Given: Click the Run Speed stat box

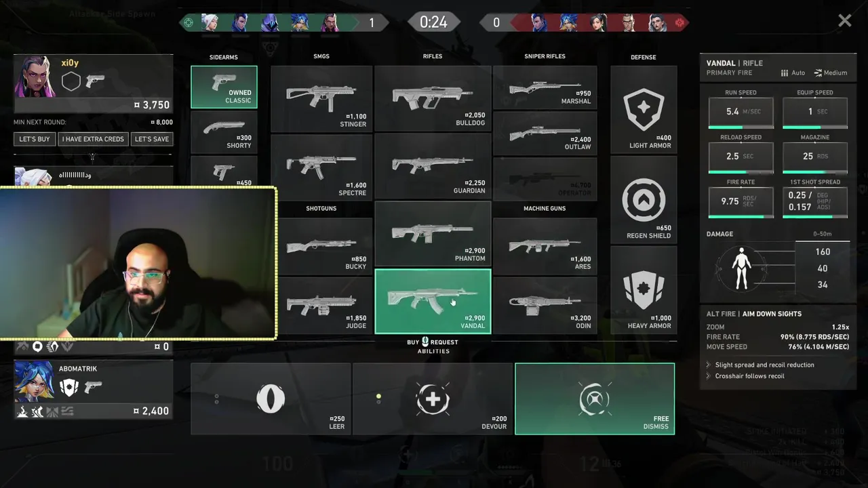Looking at the screenshot, I should [x=741, y=113].
